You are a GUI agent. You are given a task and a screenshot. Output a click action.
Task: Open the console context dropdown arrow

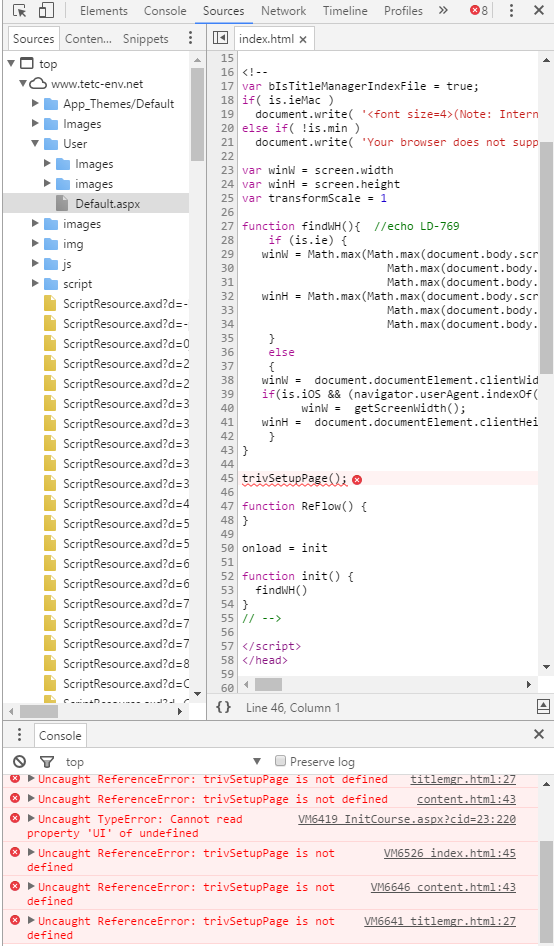257,761
